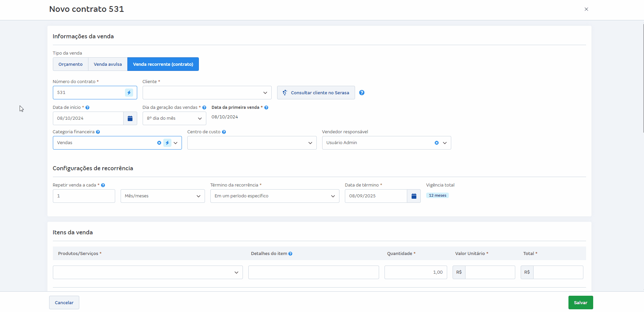This screenshot has width=644, height=312.
Task: Open Término da recorrência dropdown
Action: click(274, 196)
